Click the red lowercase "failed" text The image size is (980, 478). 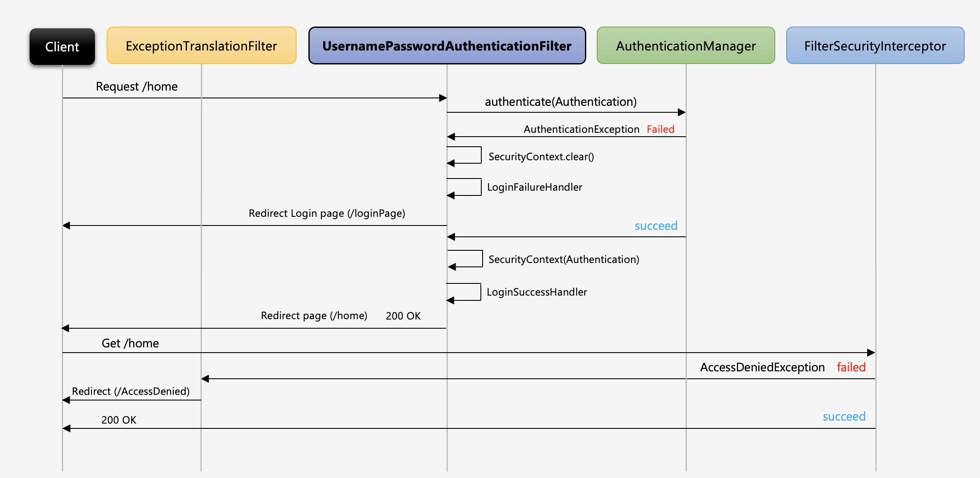(x=851, y=367)
